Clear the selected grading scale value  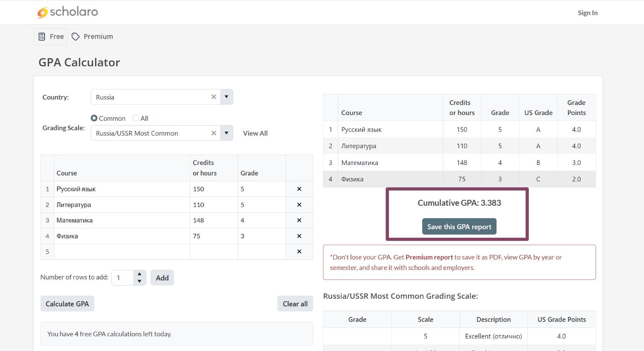pos(213,133)
